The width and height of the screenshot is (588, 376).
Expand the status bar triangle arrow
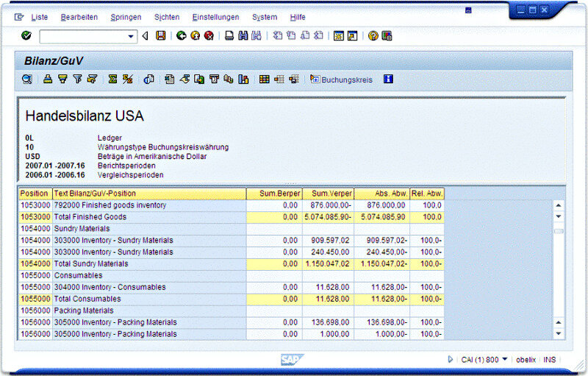click(x=450, y=360)
